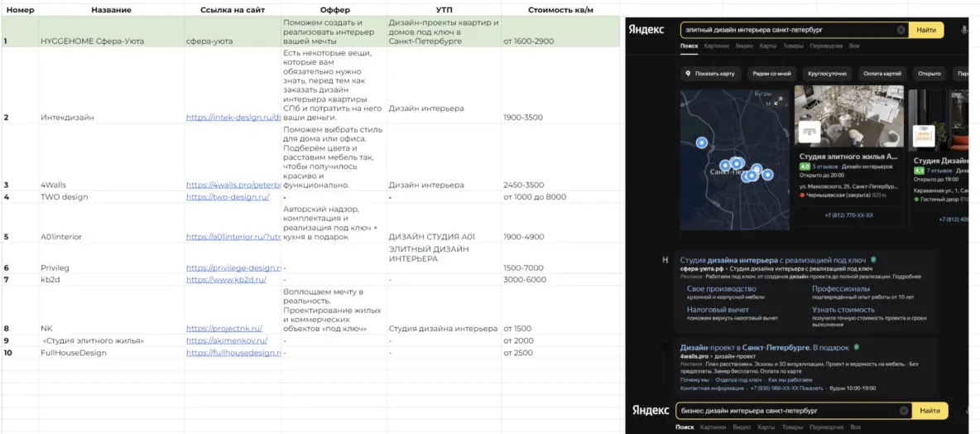Viewport: 980px width, 434px height.
Task: Open the projectnk.ru link in the spreadsheet
Action: click(223, 328)
